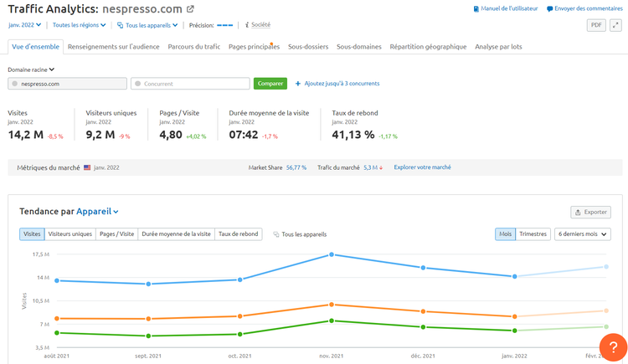Screen dimensions: 628x364
Task: Switch chart to Mois view
Action: coord(505,233)
